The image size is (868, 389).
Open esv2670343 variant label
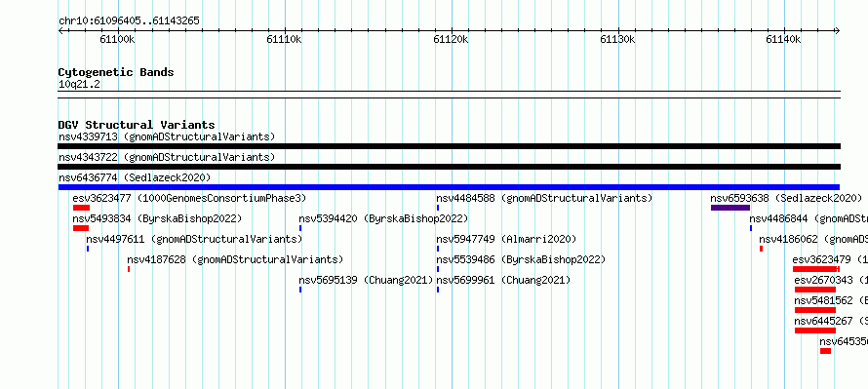pos(832,280)
